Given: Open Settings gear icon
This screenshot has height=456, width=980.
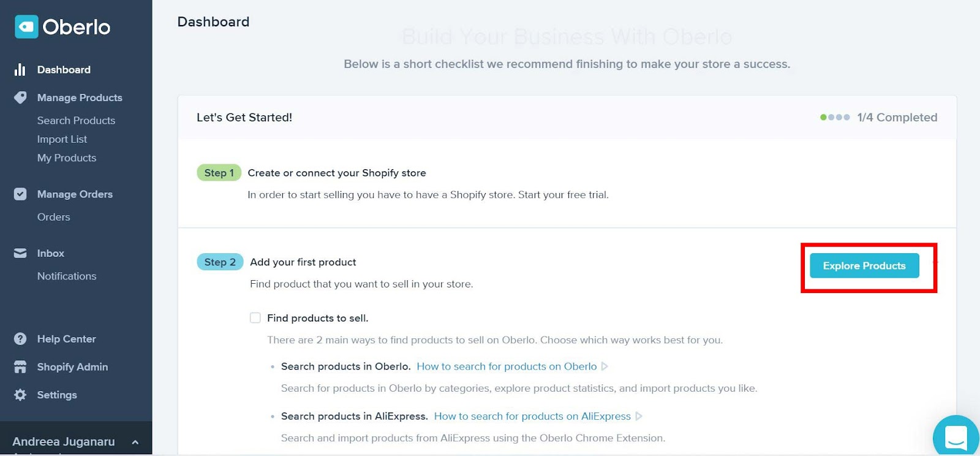Looking at the screenshot, I should [x=20, y=395].
